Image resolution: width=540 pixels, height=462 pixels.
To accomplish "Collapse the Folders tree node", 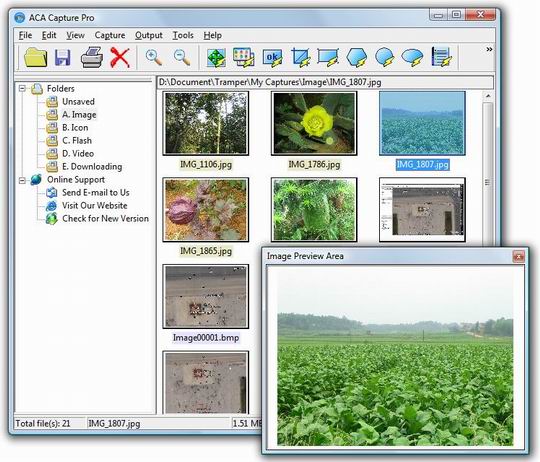I will (x=22, y=88).
